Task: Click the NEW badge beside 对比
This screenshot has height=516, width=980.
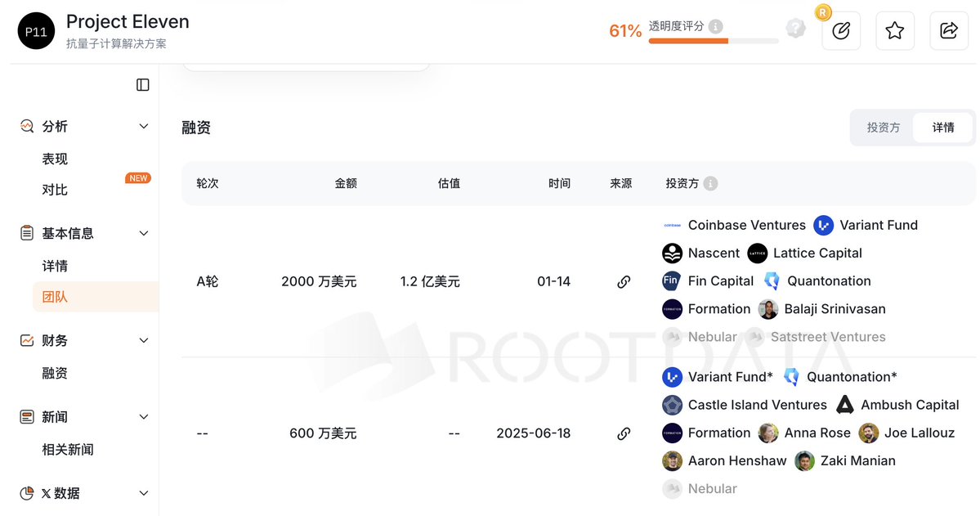Action: coord(138,178)
